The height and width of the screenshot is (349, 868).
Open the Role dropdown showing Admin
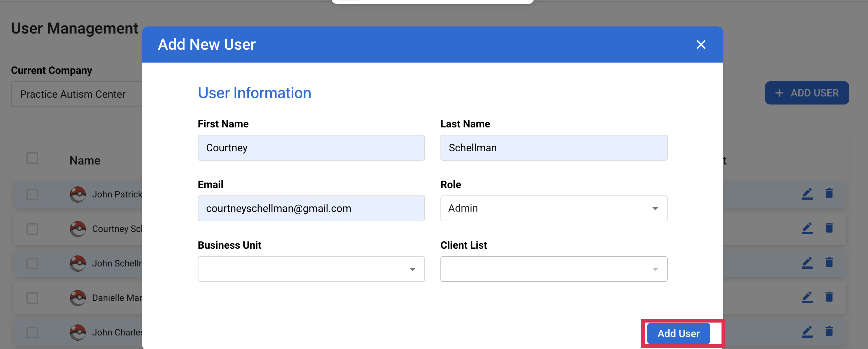554,208
